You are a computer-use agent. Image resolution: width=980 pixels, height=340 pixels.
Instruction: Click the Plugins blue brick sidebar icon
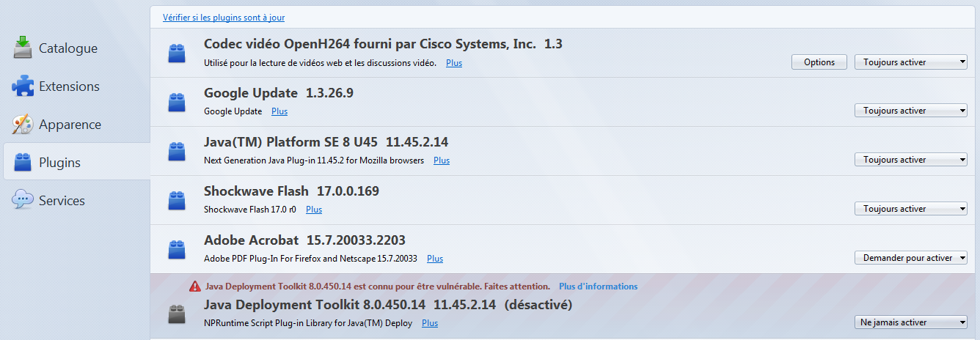pyautogui.click(x=23, y=162)
